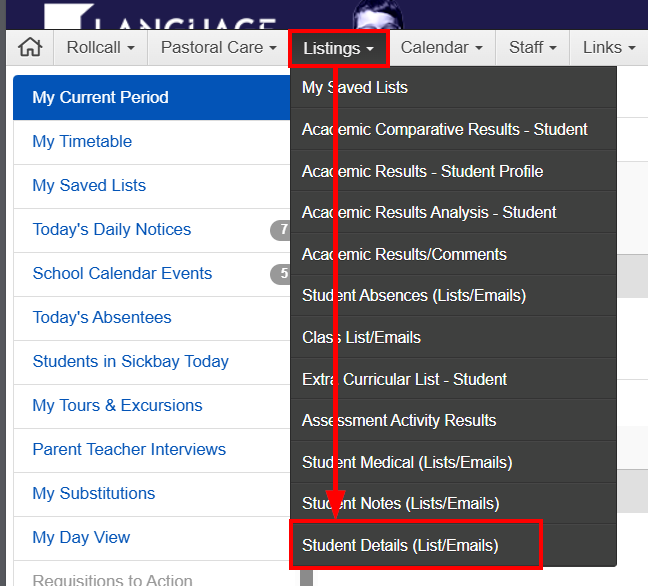Screen dimensions: 648x586
Task: Expand the Pastoral Care dropdown
Action: 218,48
